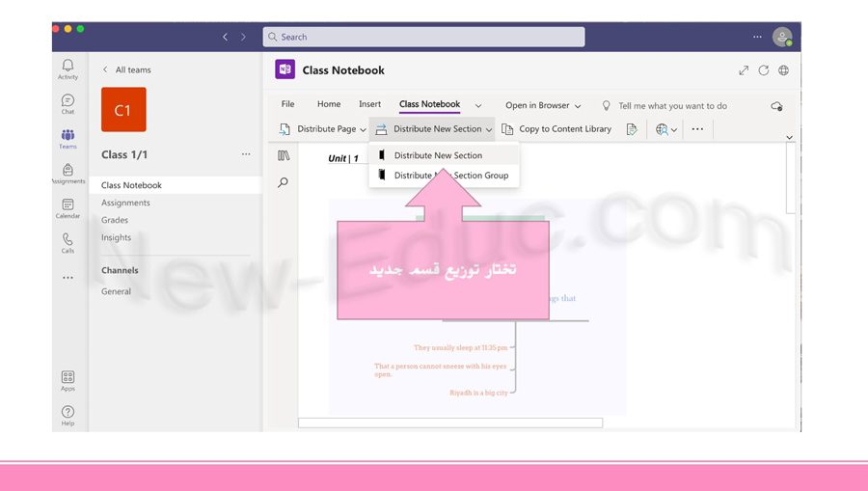
Task: Click the C1 team avatar
Action: (123, 109)
